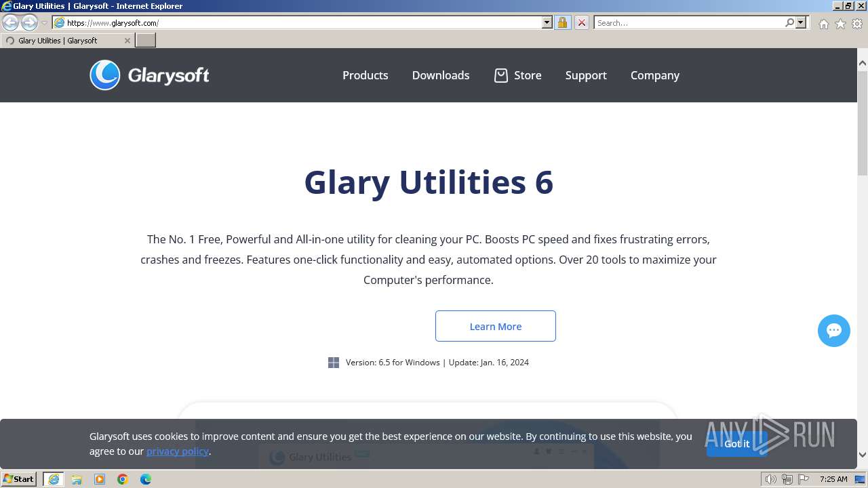
Task: Open the live chat bubble
Action: pyautogui.click(x=834, y=331)
